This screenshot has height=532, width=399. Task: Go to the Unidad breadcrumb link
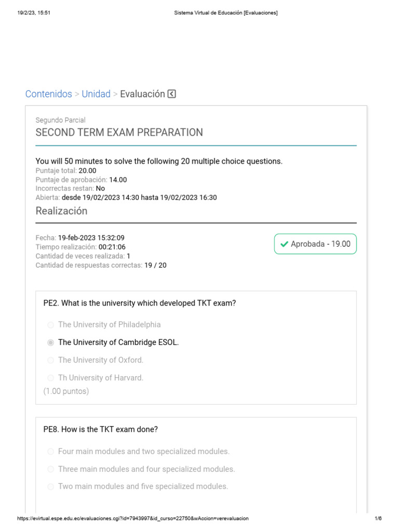pos(96,94)
